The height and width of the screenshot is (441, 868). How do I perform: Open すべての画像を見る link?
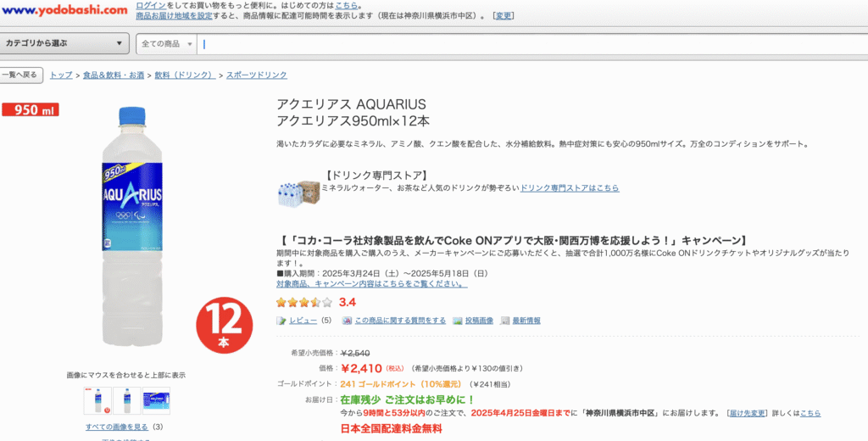click(117, 427)
